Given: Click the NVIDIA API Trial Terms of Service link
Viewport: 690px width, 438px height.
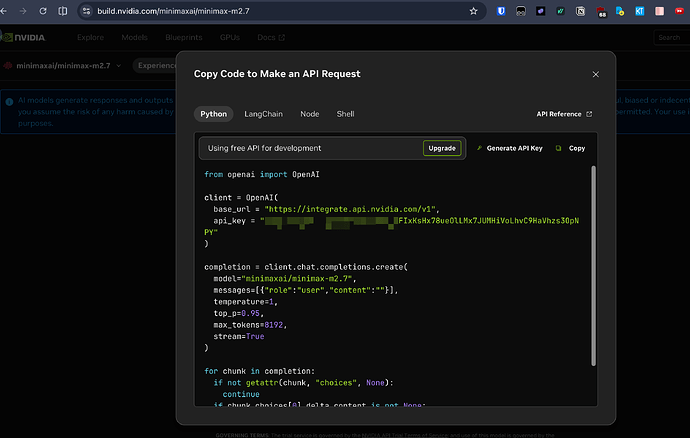Looking at the screenshot, I should pyautogui.click(x=404, y=435).
